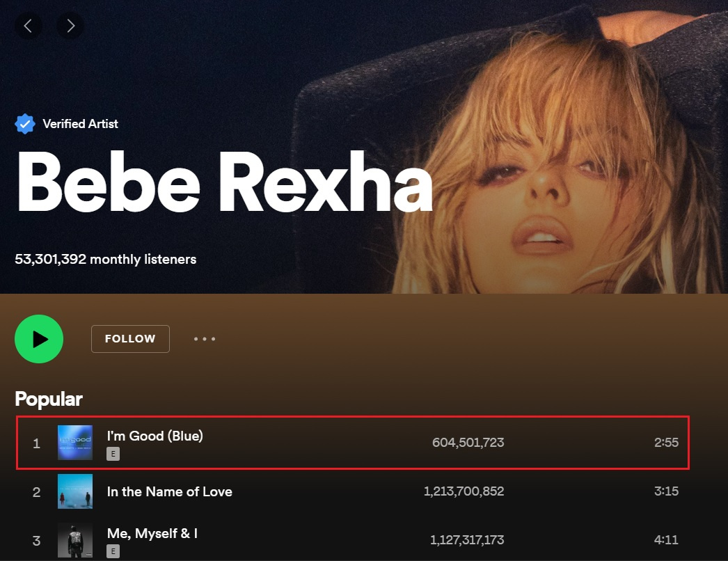This screenshot has width=728, height=561.
Task: Open the three-dot more options menu
Action: coord(205,339)
